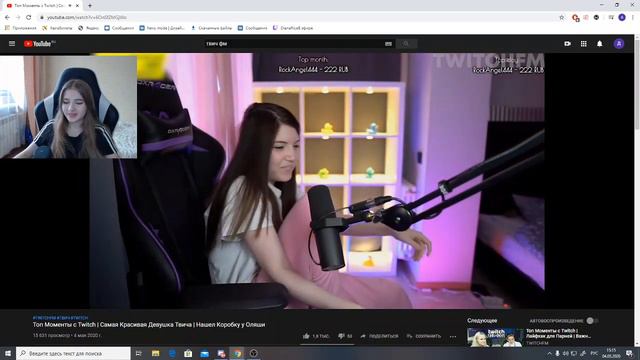Open the red extension icon in Chrome toolbar

click(x=575, y=18)
